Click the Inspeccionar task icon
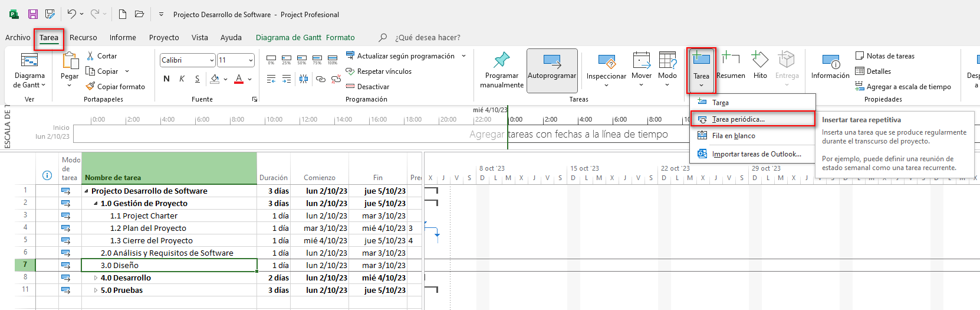980x310 pixels. tap(606, 61)
